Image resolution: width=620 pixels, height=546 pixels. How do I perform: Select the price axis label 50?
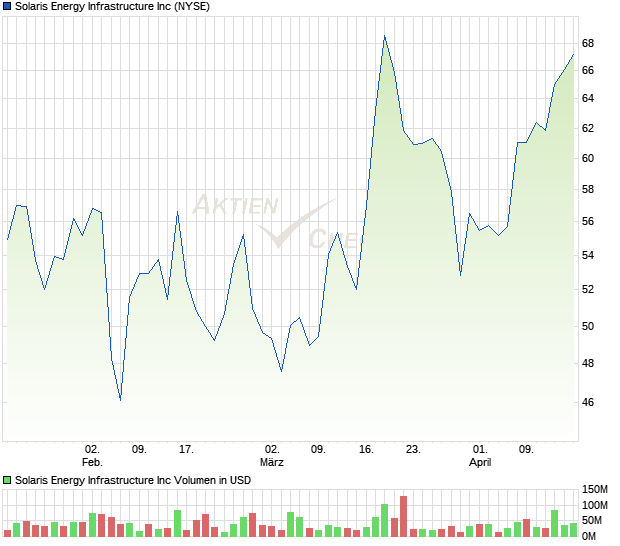(x=588, y=326)
